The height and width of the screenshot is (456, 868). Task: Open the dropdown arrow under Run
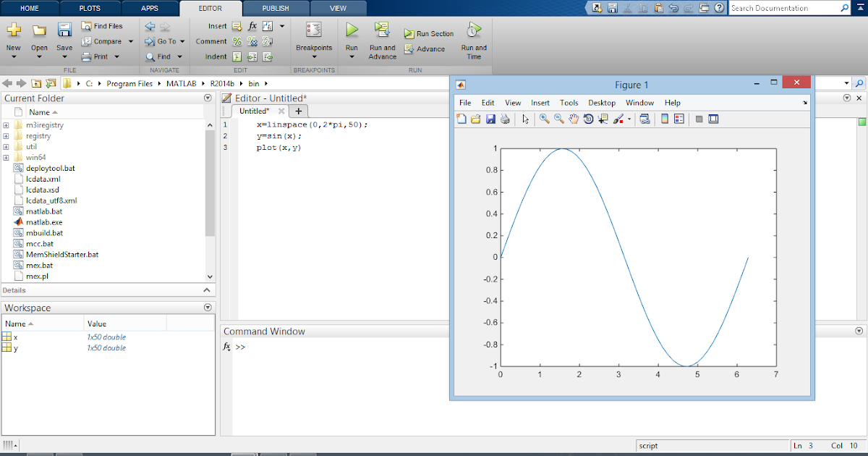pos(352,56)
